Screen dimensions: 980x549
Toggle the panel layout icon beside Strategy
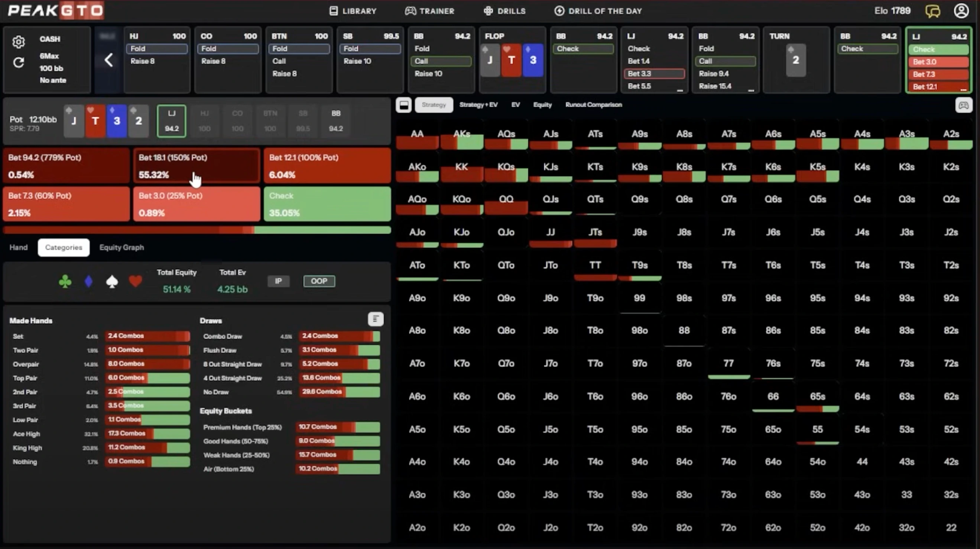pos(404,105)
